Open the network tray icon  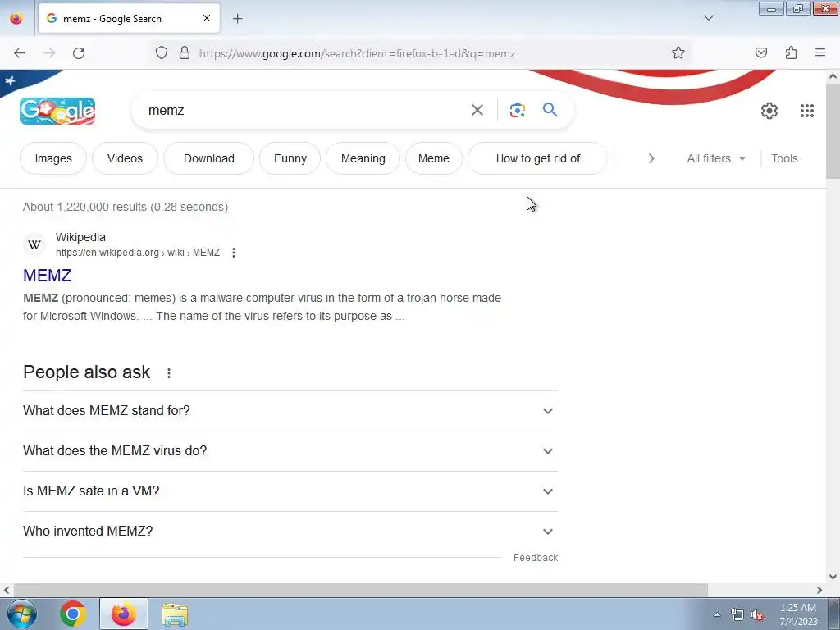[737, 614]
